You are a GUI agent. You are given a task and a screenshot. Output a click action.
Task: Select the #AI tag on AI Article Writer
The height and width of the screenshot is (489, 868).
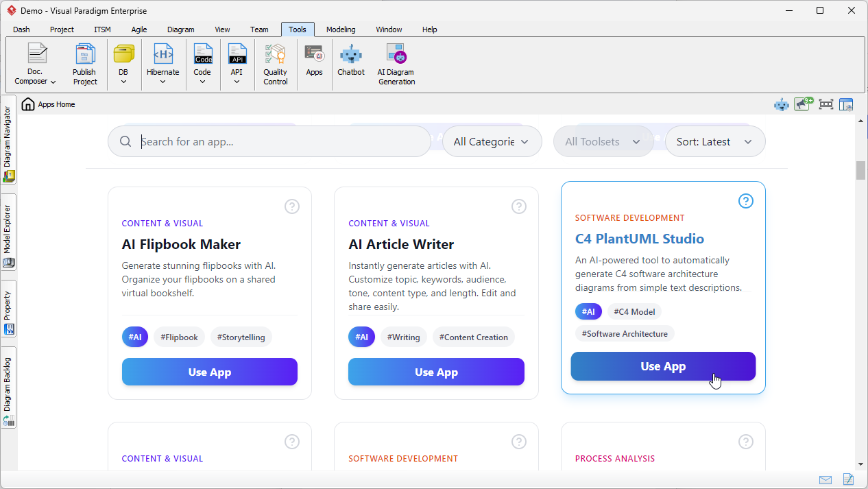coord(361,337)
